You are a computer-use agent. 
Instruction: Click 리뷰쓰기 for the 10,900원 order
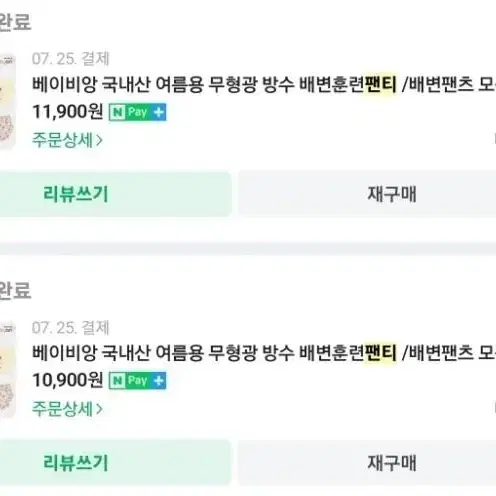point(115,463)
